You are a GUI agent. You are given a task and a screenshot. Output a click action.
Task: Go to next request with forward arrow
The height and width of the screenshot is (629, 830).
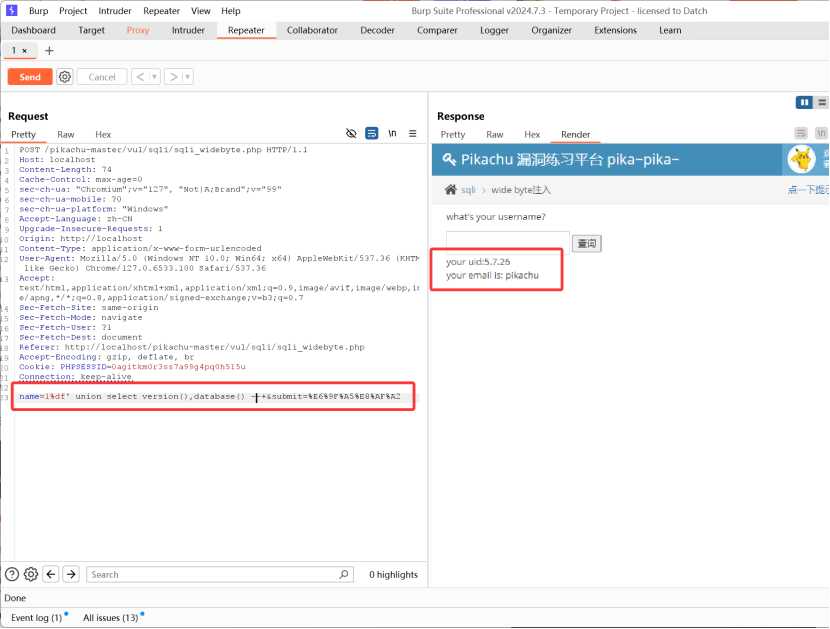click(x=173, y=77)
